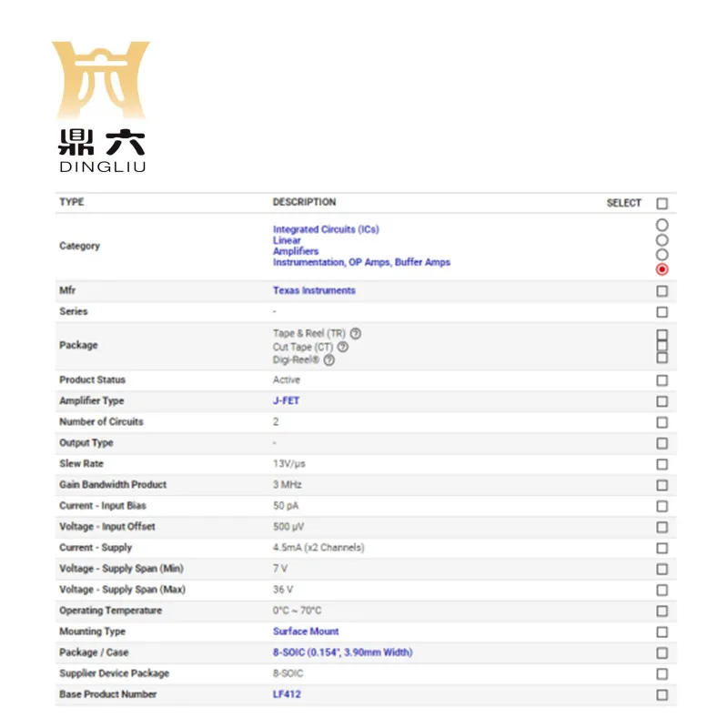
Task: Check the Package / Case checkbox
Action: [x=662, y=653]
